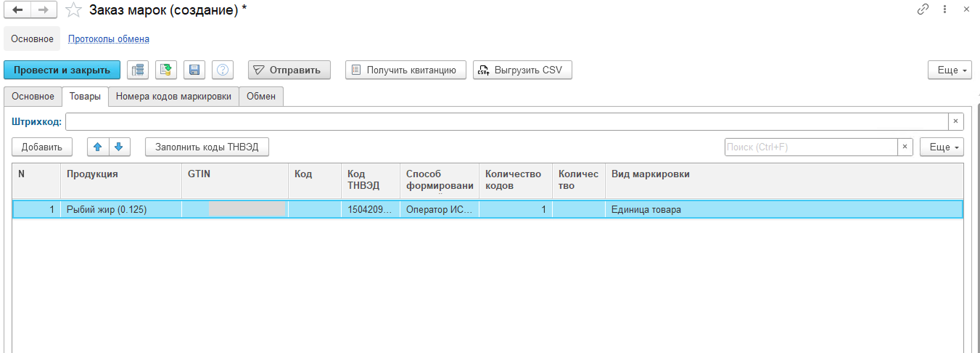
Task: Open the three-dot options menu
Action: (x=944, y=9)
